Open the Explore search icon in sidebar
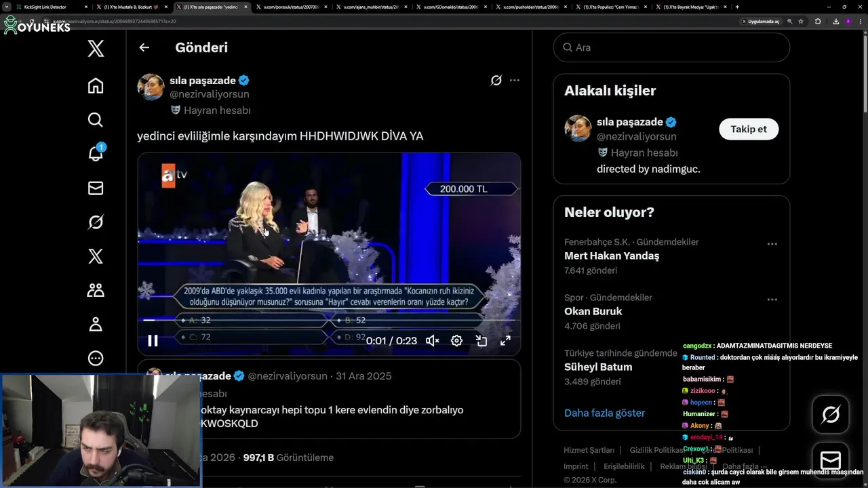The height and width of the screenshot is (488, 868). coord(96,120)
